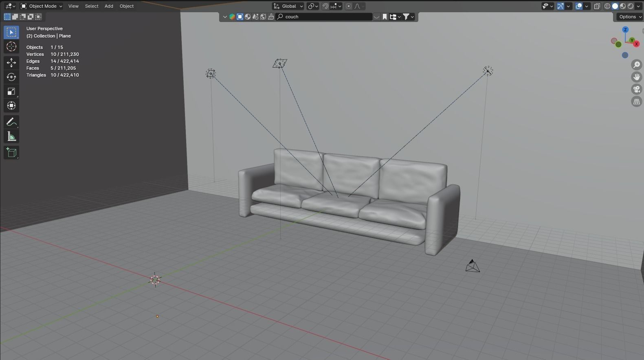The width and height of the screenshot is (644, 360).
Task: Open snapping settings dropdown
Action: click(336, 6)
